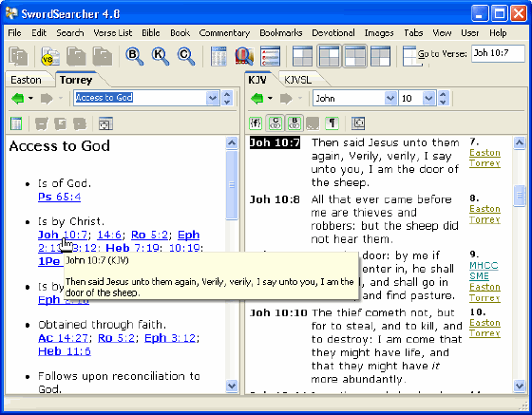532x415 pixels.
Task: Toggle the second panel layout button
Action: pos(329,56)
